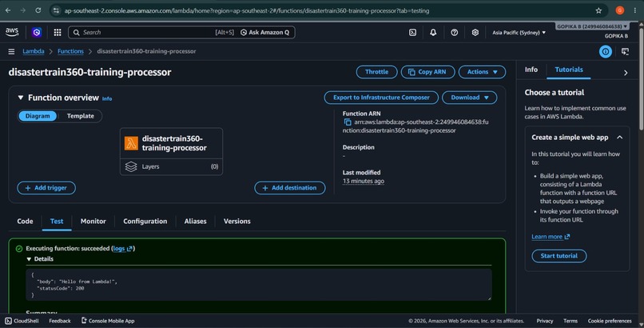Click the Add trigger button
Image resolution: width=644 pixels, height=328 pixels.
click(x=46, y=188)
